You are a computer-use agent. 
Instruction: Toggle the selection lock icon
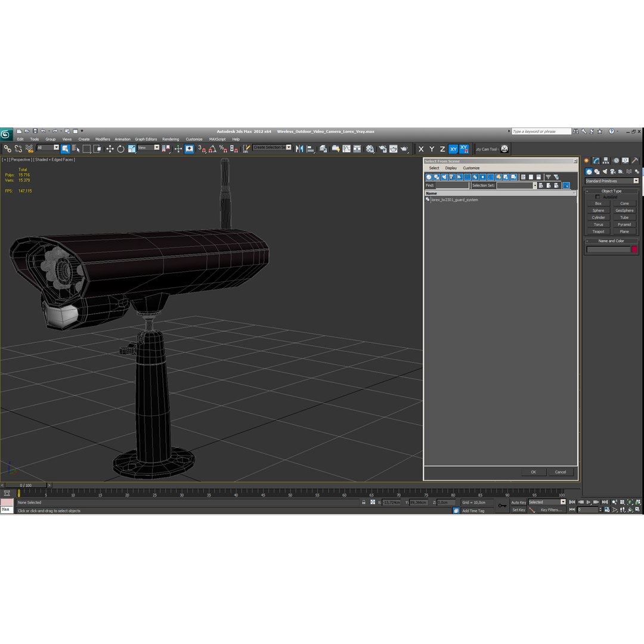pyautogui.click(x=364, y=502)
